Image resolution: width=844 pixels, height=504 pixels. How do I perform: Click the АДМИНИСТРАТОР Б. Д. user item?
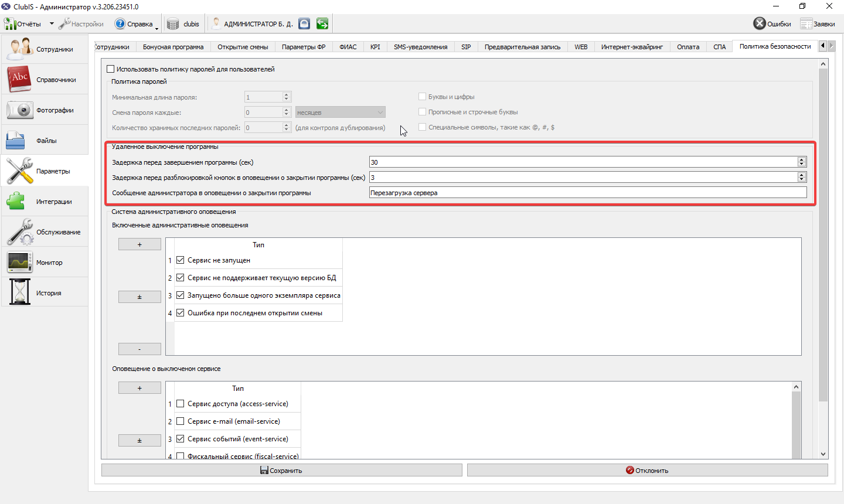point(252,24)
